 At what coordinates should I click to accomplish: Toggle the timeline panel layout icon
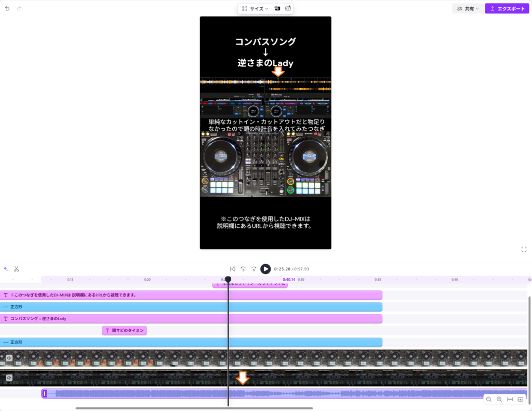tap(521, 399)
